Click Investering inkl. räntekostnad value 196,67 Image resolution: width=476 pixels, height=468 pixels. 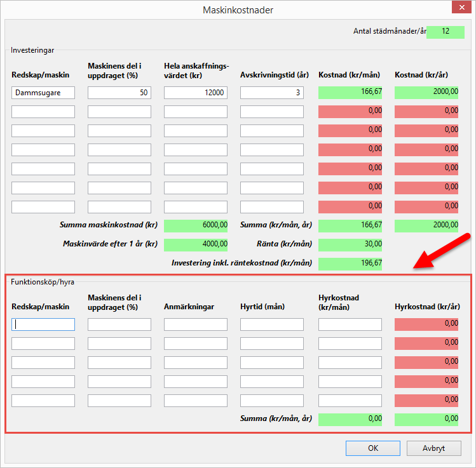point(350,264)
